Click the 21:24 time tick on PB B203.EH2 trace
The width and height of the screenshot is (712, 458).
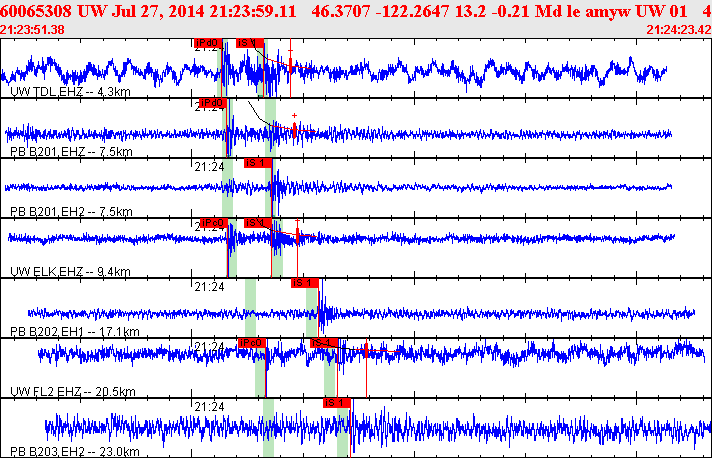point(208,407)
